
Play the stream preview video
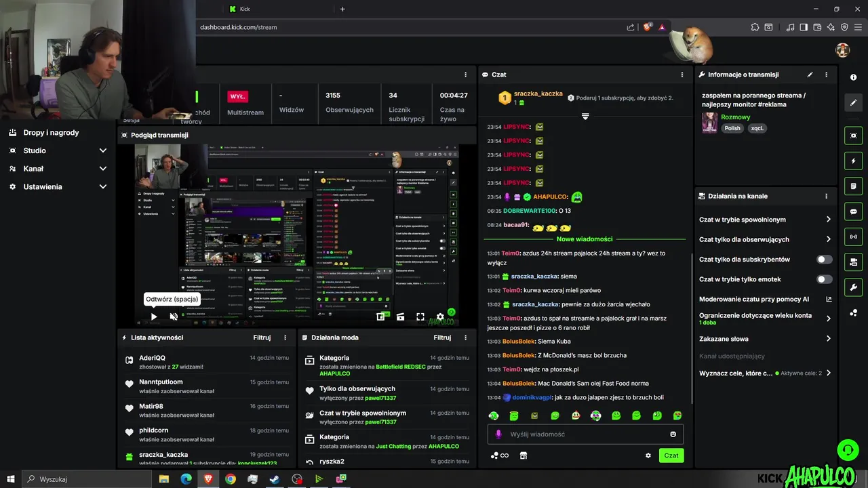coord(154,317)
